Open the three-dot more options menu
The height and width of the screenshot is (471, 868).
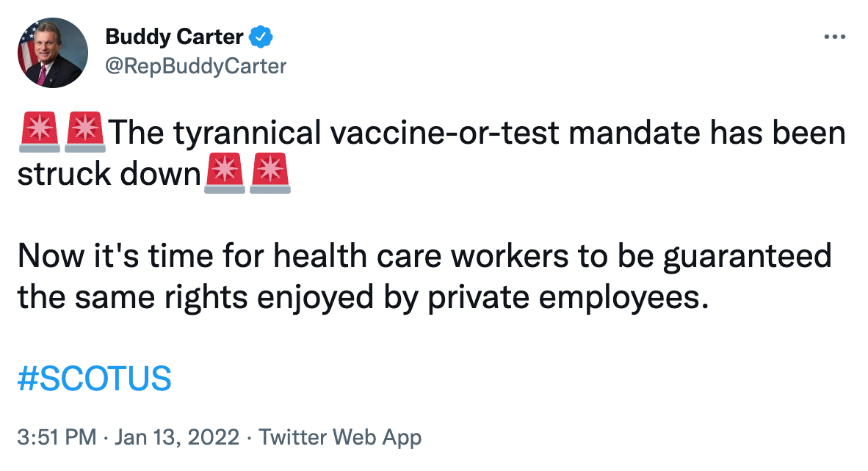click(x=836, y=37)
